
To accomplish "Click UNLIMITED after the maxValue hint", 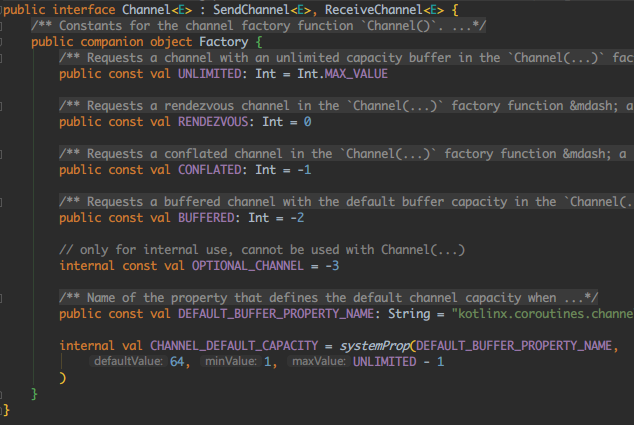I will [385, 362].
